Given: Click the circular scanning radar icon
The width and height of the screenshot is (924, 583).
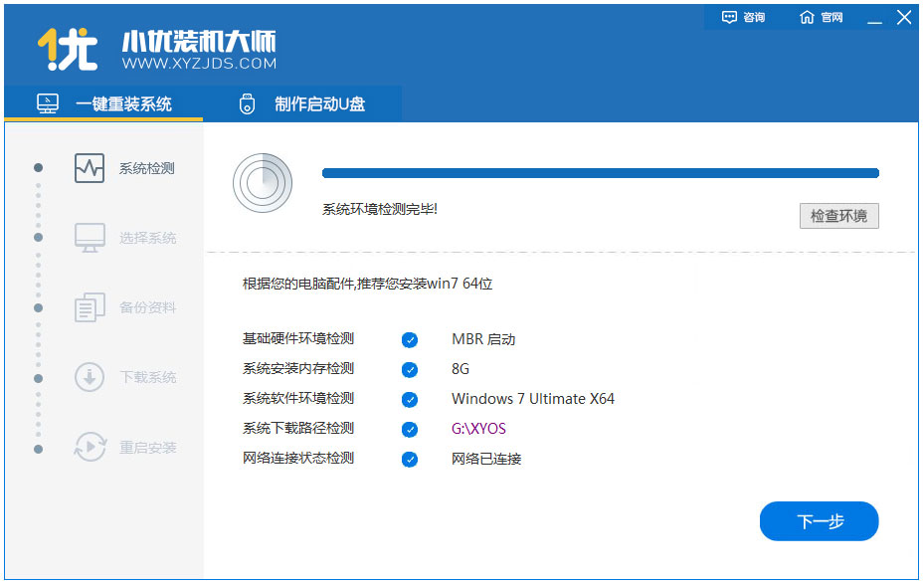Looking at the screenshot, I should pos(262,182).
